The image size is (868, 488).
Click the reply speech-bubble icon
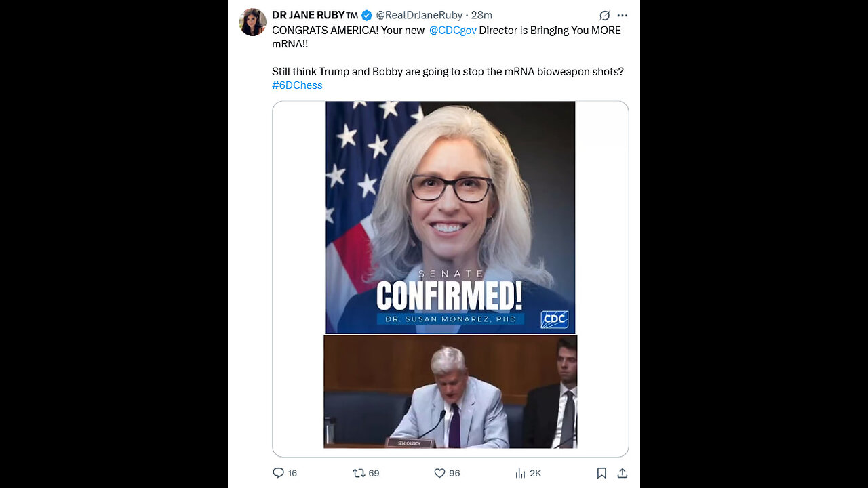click(x=278, y=473)
